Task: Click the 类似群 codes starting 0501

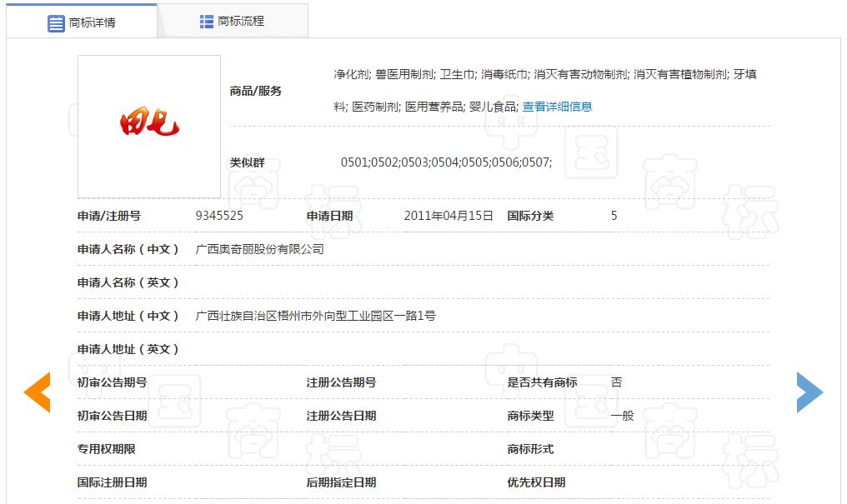Action: (446, 162)
